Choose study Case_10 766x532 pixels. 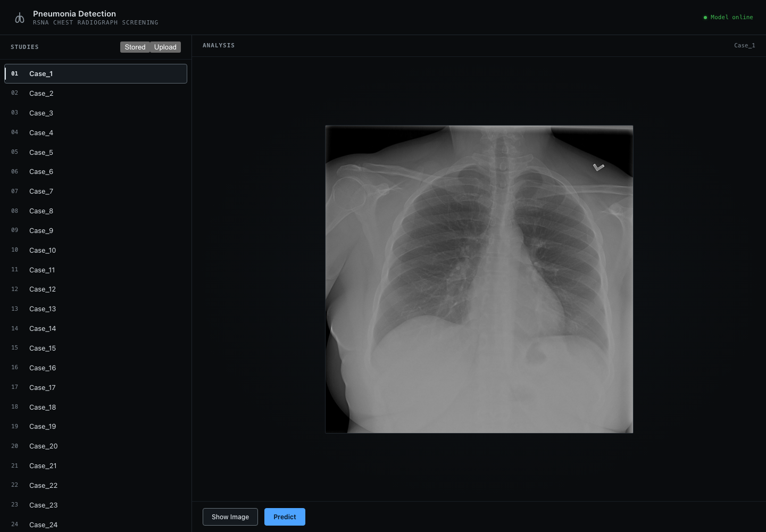pos(96,251)
